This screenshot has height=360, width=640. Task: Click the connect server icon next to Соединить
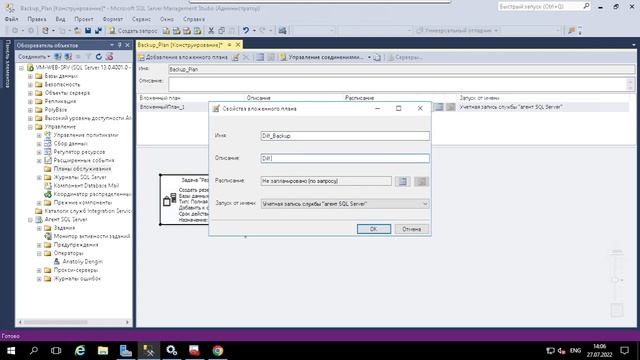58,57
